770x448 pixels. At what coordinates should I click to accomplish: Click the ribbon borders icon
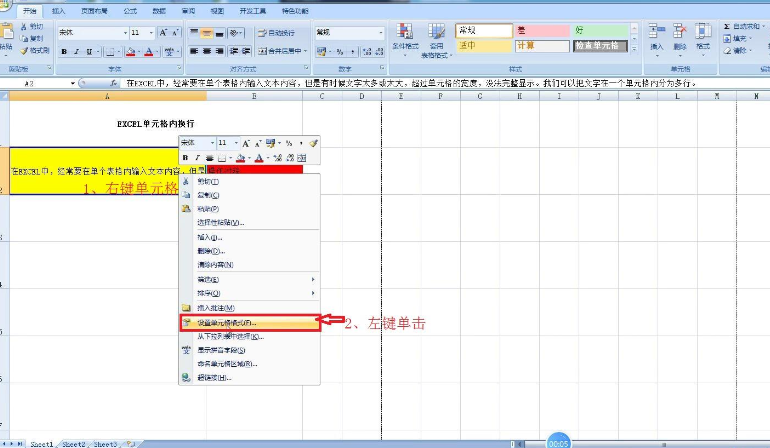(x=110, y=52)
